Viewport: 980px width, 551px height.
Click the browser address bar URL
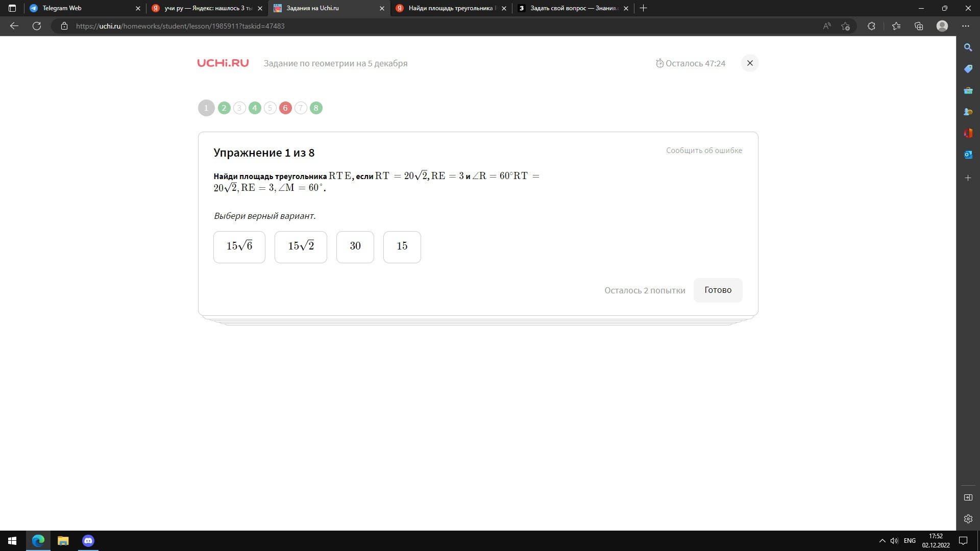pos(180,26)
